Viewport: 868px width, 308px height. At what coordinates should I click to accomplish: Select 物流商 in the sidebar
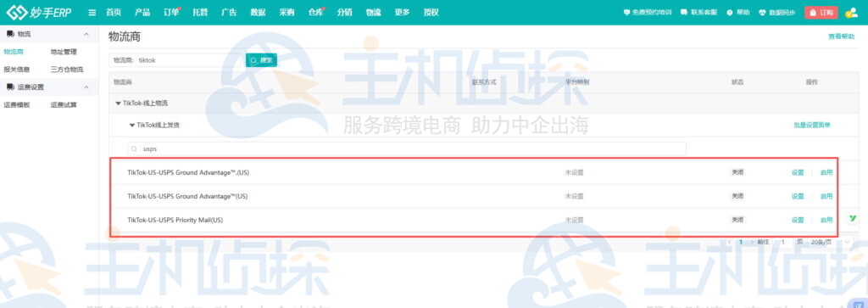coord(14,52)
